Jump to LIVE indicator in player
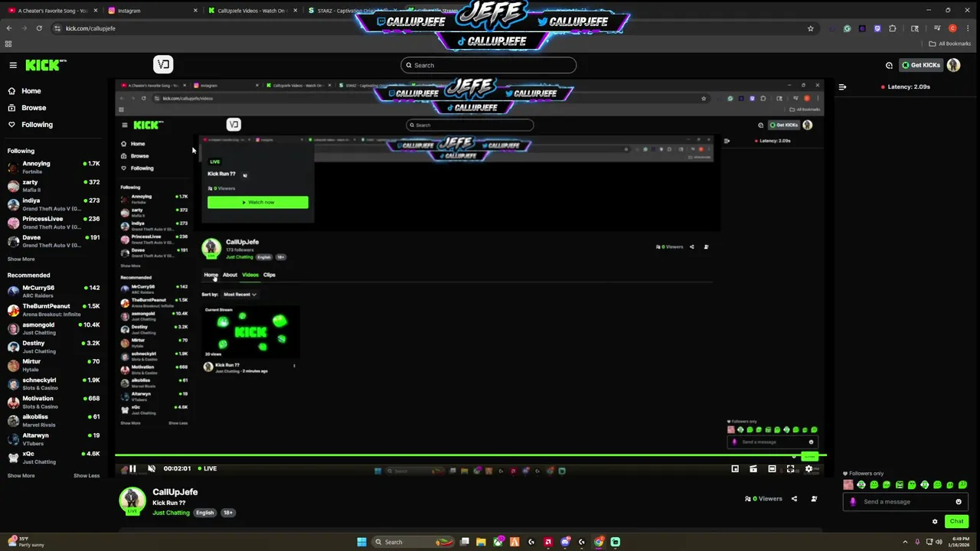The height and width of the screenshot is (551, 980). pos(207,468)
